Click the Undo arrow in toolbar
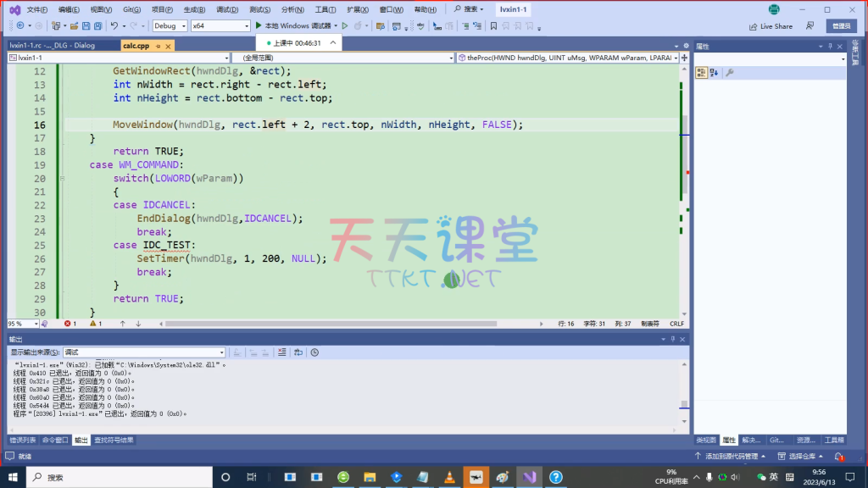868x488 pixels. pos(114,26)
